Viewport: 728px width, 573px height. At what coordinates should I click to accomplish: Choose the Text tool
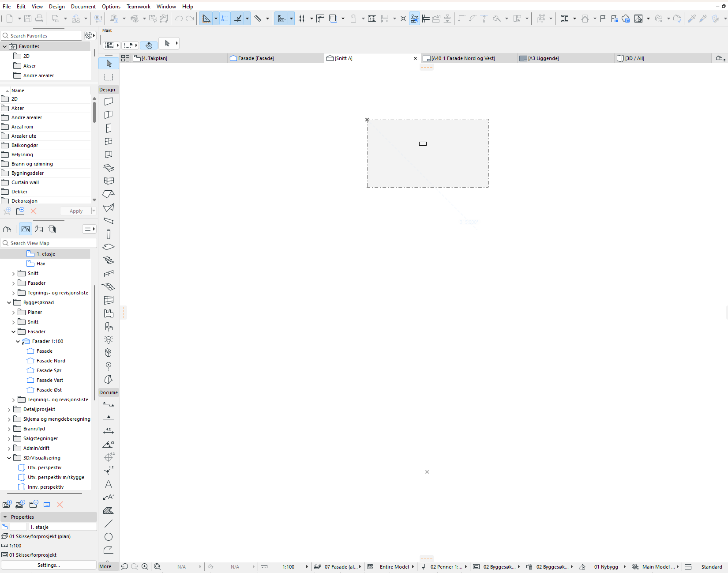[x=109, y=484]
